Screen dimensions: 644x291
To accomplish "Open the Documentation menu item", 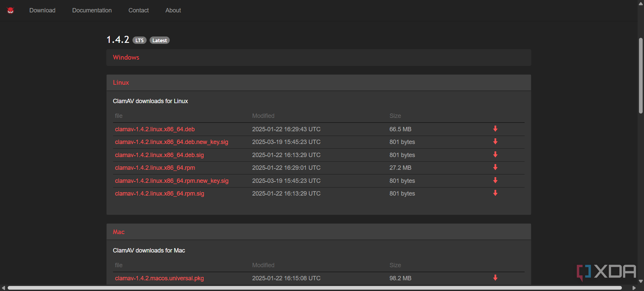I will (x=92, y=10).
